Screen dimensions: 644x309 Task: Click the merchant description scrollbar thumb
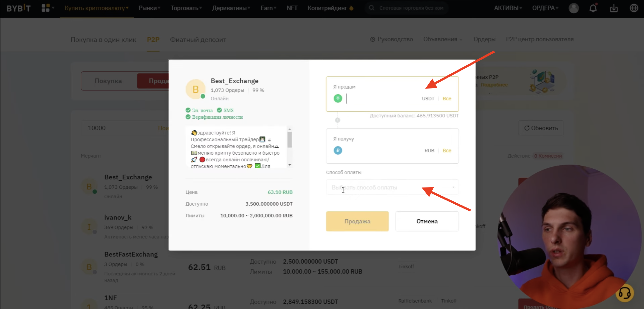point(289,139)
